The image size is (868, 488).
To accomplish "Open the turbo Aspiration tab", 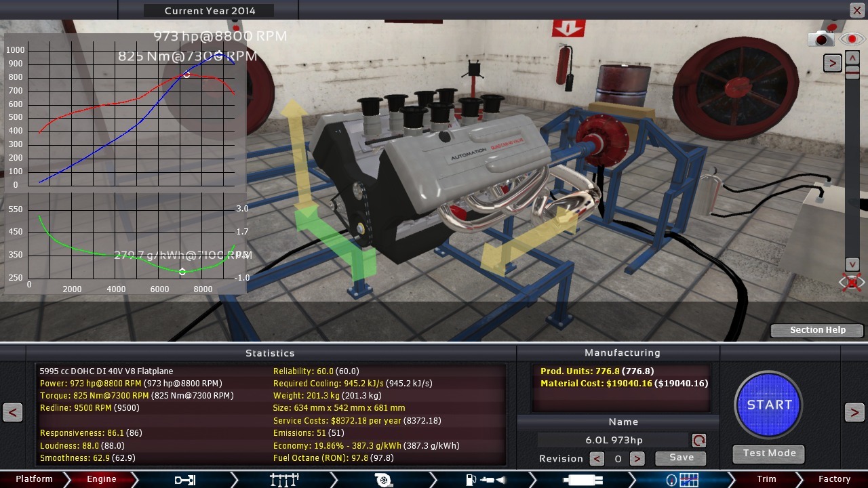I will pos(384,480).
